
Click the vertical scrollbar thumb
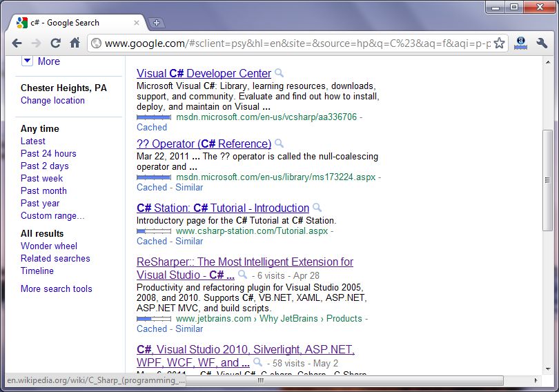click(547, 181)
